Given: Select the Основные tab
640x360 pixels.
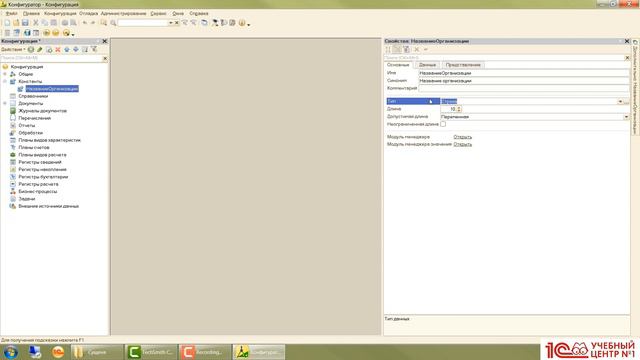Looking at the screenshot, I should click(x=398, y=65).
